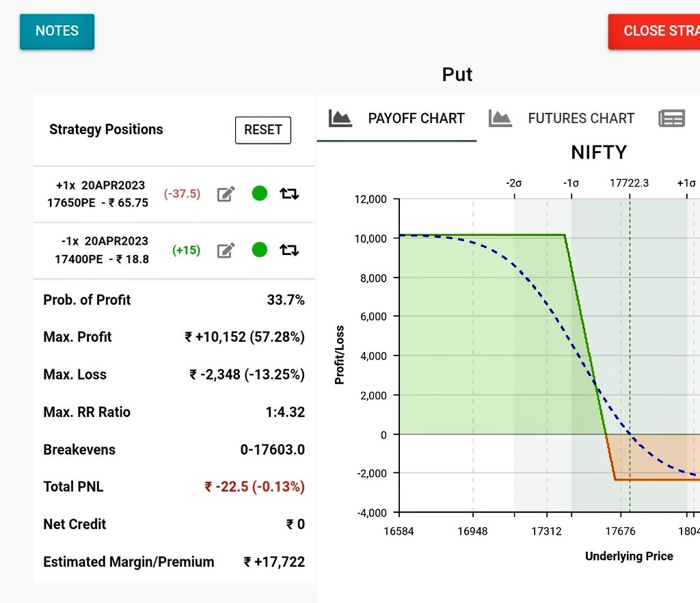Click the CLOSE STRATEGY button

coord(658,31)
